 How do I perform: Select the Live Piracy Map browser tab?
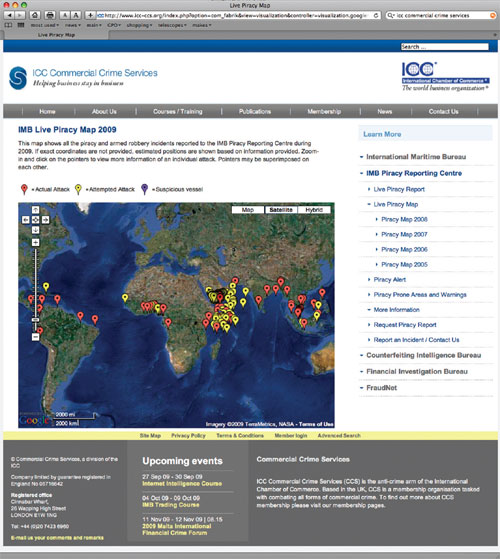[x=56, y=35]
